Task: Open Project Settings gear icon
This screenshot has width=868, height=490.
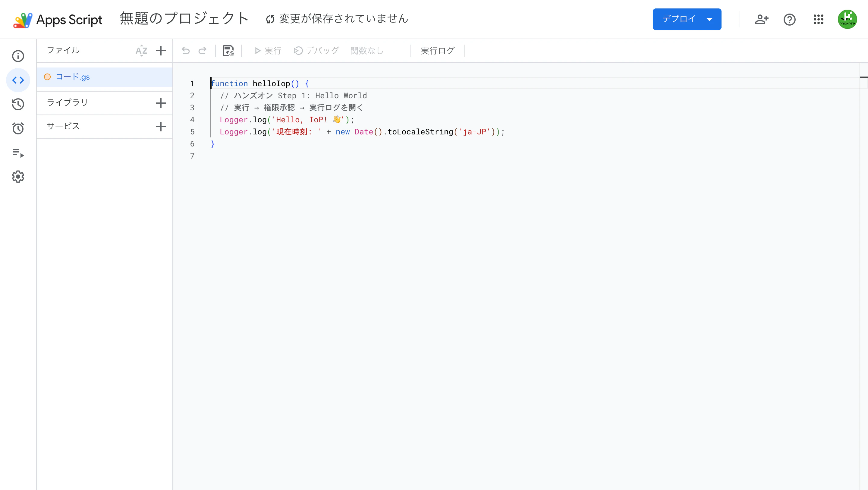Action: click(x=18, y=177)
